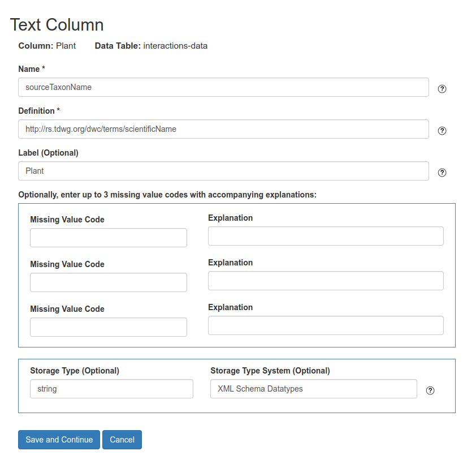Viewport: 476px width, 455px height.
Task: Focus the Name field containing sourceTaxonName
Action: (x=223, y=87)
